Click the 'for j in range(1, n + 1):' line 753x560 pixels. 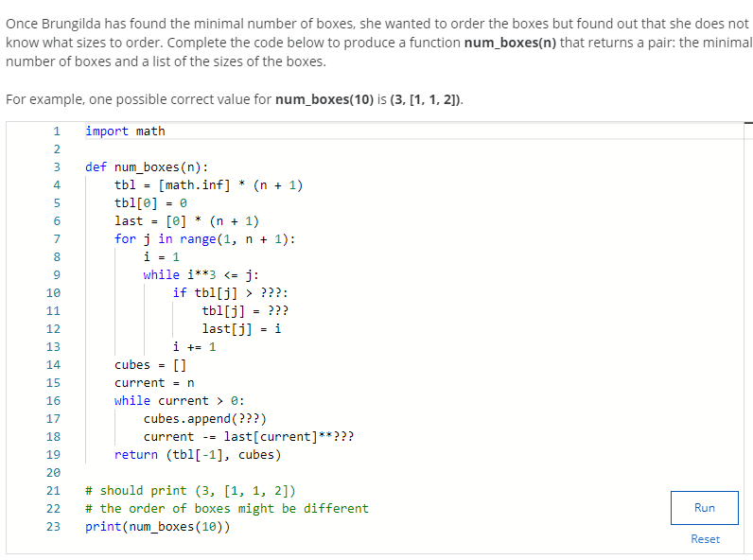coord(204,239)
